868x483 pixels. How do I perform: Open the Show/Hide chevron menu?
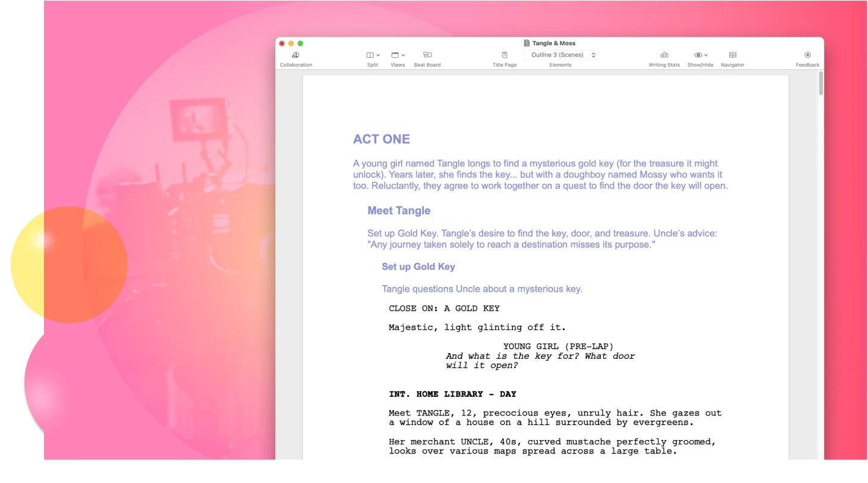tap(706, 55)
